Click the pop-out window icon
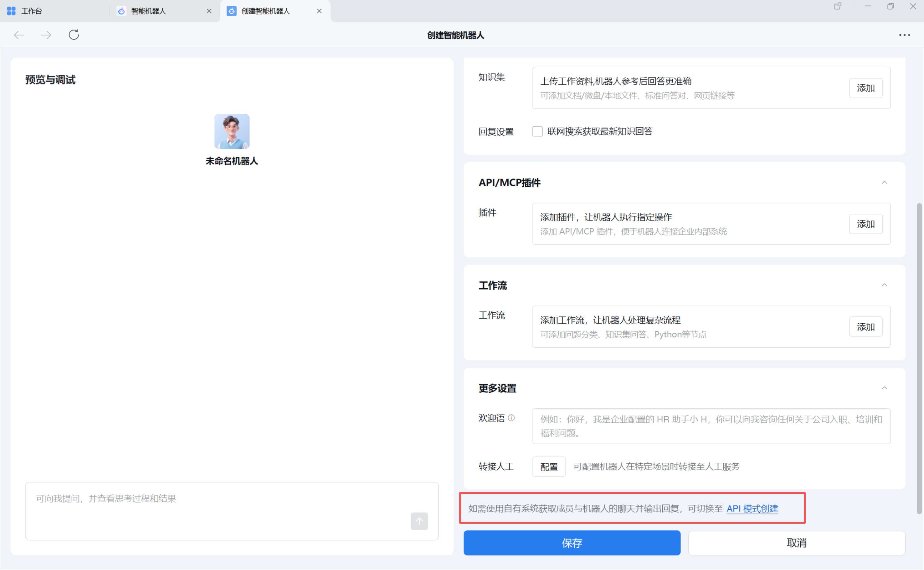This screenshot has height=570, width=924. [838, 6]
